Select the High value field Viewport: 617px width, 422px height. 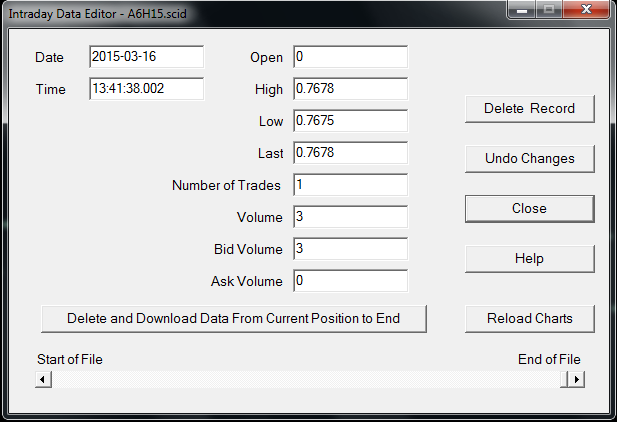coord(350,89)
